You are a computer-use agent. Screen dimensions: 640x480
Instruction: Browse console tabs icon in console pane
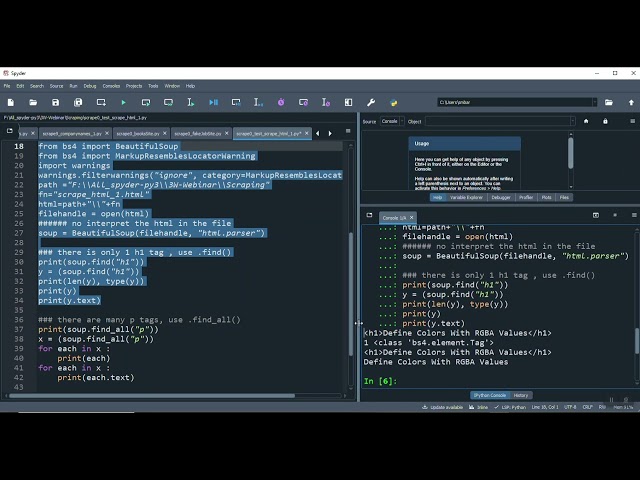coord(369,215)
